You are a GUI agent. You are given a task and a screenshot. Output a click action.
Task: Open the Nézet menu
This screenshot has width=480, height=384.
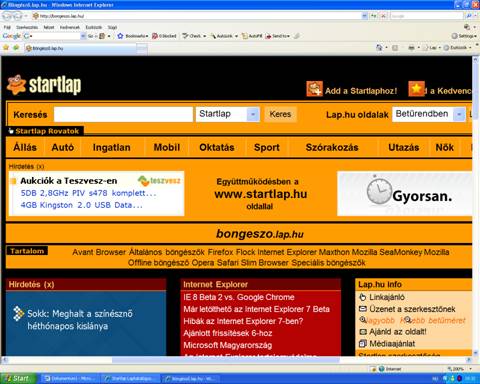pos(49,27)
